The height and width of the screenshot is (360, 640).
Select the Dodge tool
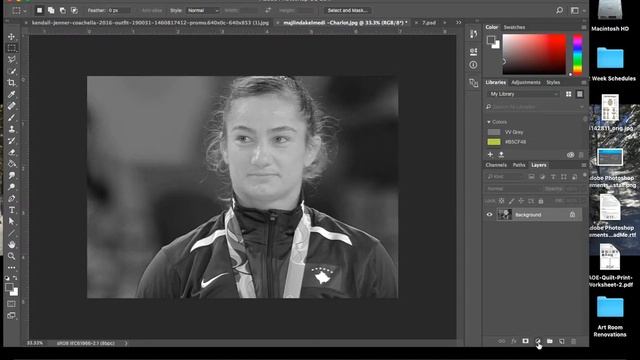tap(11, 187)
